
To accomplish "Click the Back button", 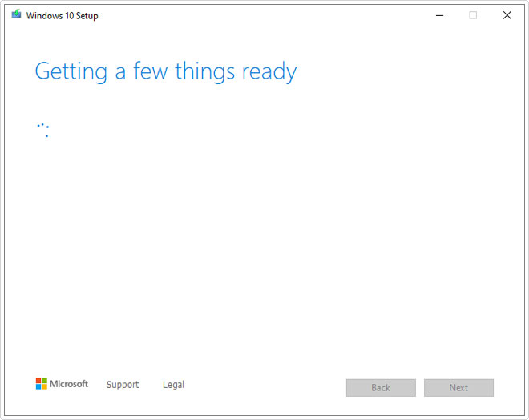I will 381,388.
